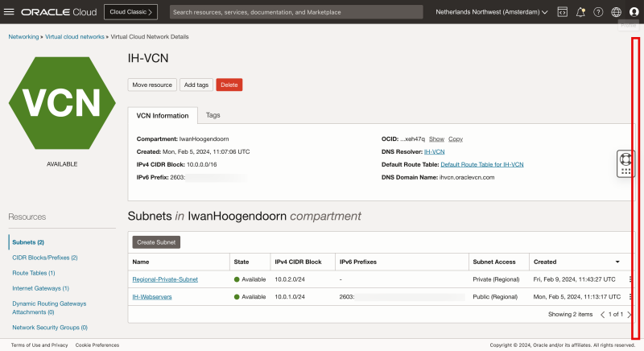Screen dimensions: 644x351
Task: Open Terms of Use and Privacy link
Action: 39,345
